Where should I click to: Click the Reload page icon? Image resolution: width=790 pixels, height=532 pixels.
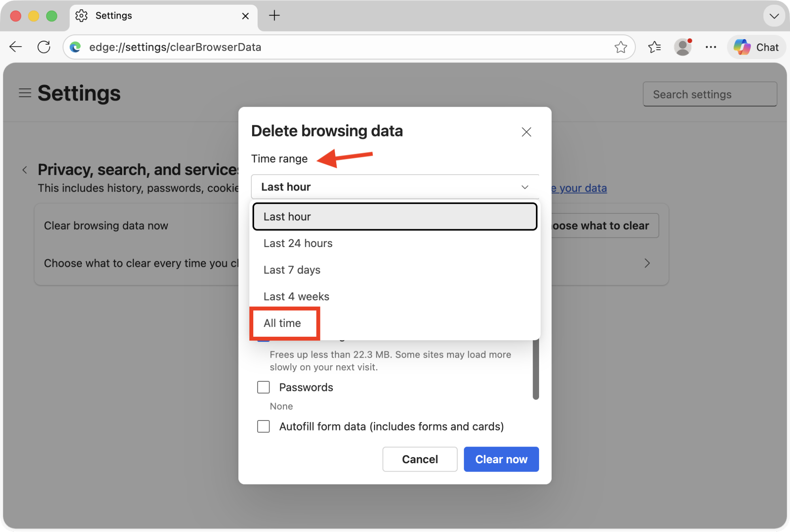tap(44, 47)
